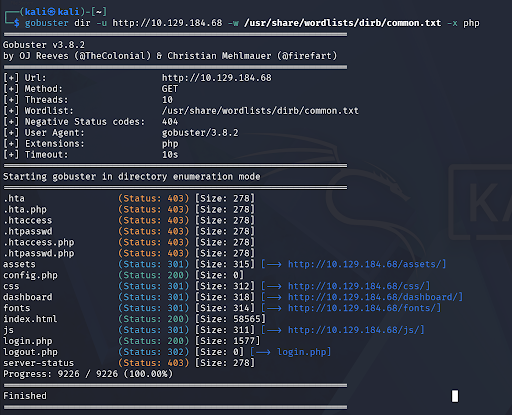The height and width of the screenshot is (415, 512).
Task: Select the config.php result entry
Action: (x=30, y=275)
